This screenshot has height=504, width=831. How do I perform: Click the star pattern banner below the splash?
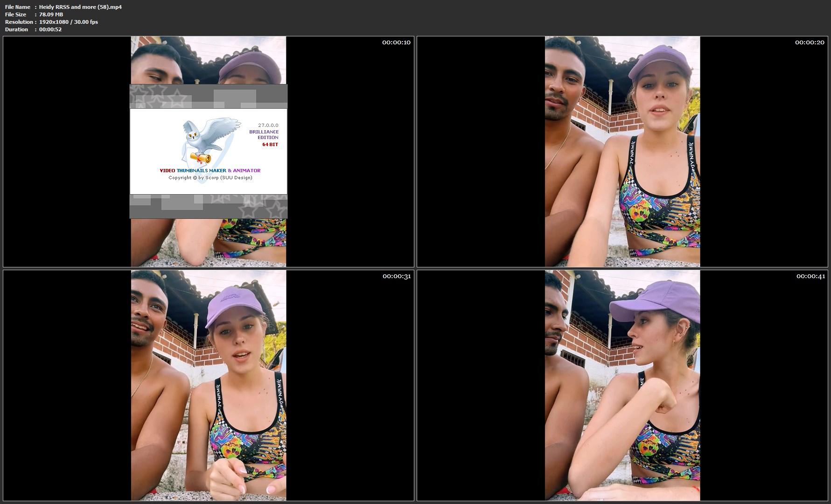pyautogui.click(x=208, y=206)
